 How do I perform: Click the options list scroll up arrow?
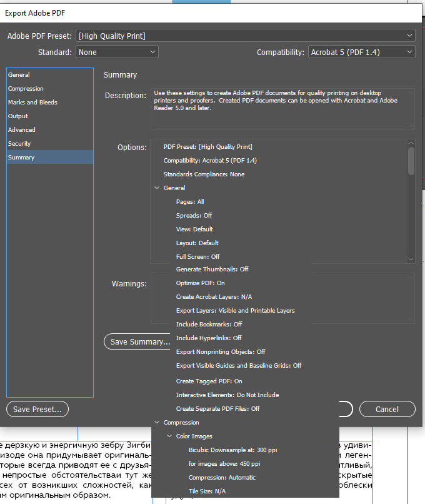click(x=411, y=143)
